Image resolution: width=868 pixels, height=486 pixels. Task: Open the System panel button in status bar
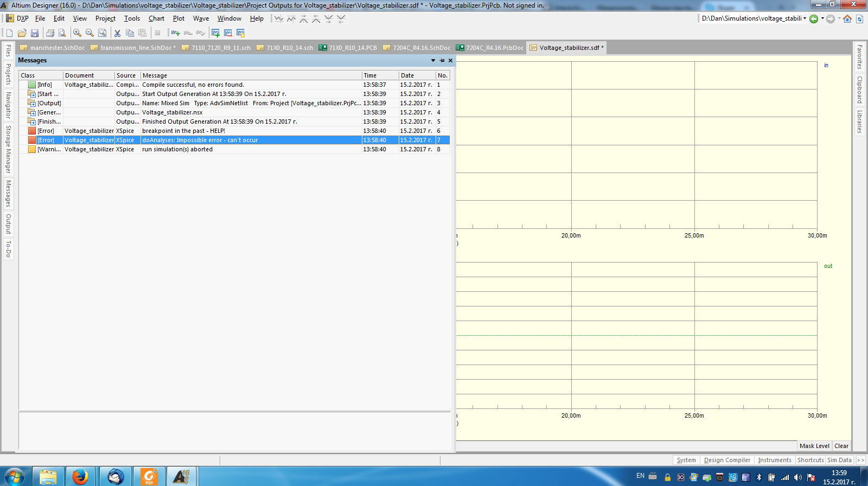click(686, 460)
